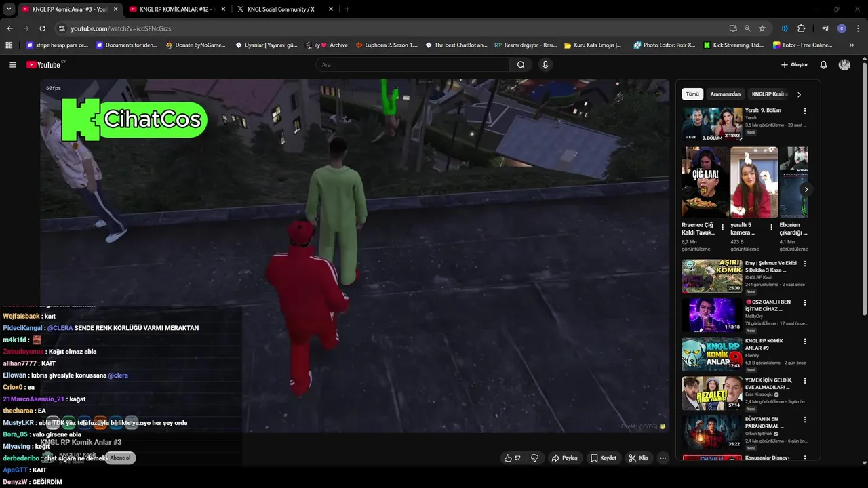Open DÜNYANIN EN PARANORMAL video title
Viewport: 868px width, 488px height.
pyautogui.click(x=764, y=423)
